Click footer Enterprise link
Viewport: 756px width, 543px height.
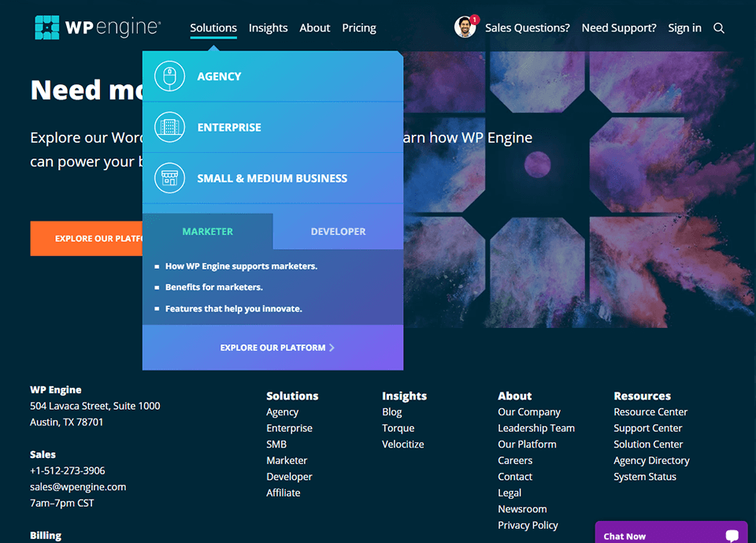289,428
